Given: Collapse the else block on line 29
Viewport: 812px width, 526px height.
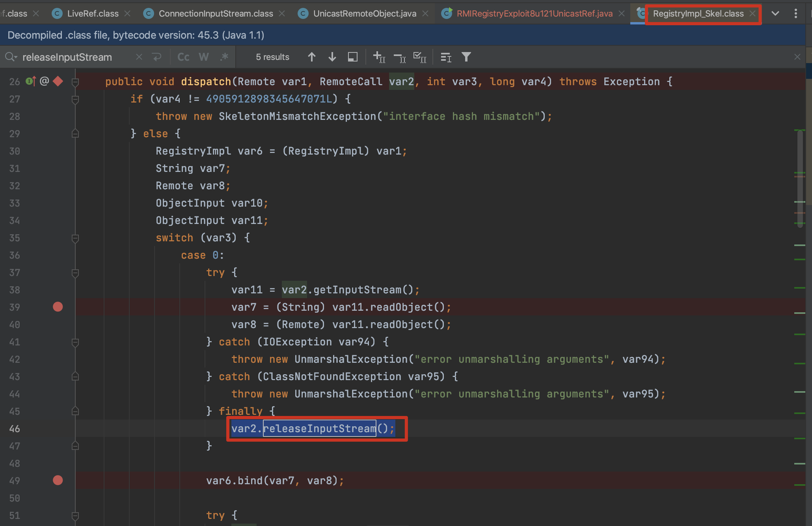Looking at the screenshot, I should pos(75,134).
